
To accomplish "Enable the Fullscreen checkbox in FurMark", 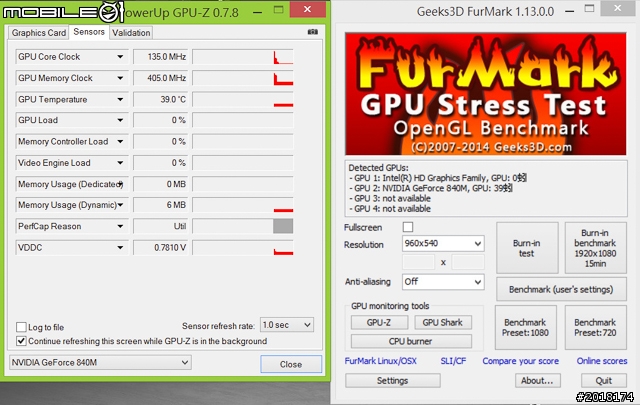I will pyautogui.click(x=408, y=227).
